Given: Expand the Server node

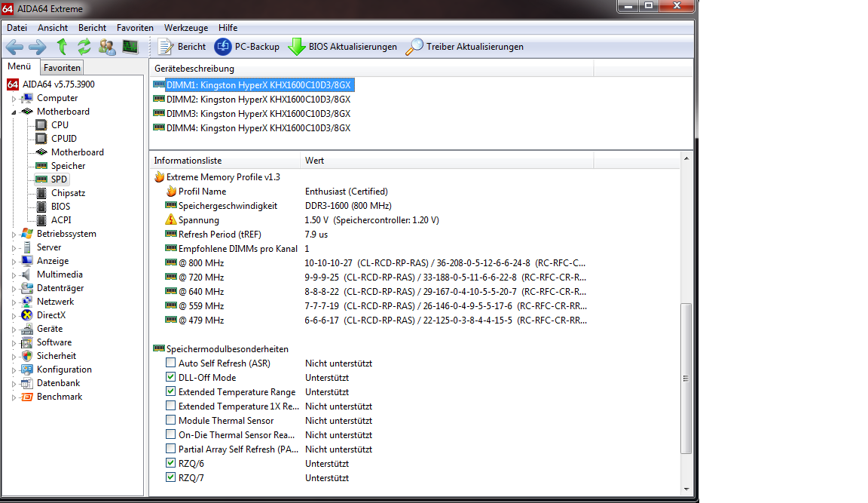Looking at the screenshot, I should point(14,247).
